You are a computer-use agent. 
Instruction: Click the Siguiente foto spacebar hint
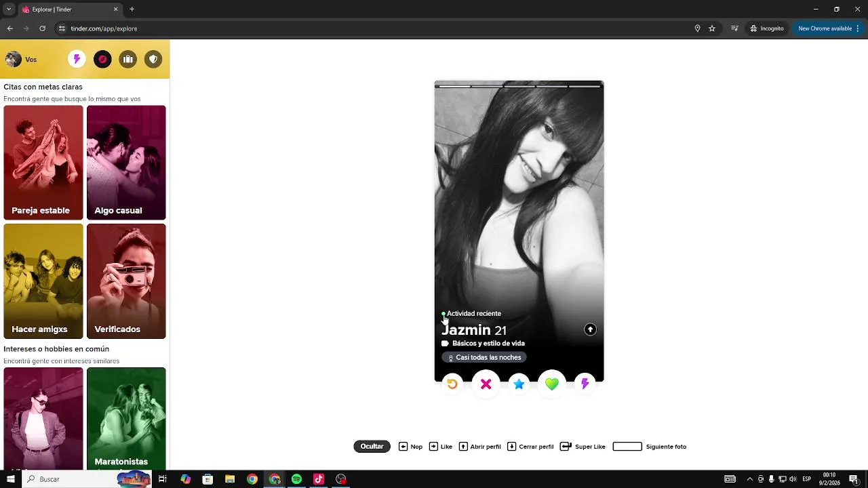click(650, 447)
